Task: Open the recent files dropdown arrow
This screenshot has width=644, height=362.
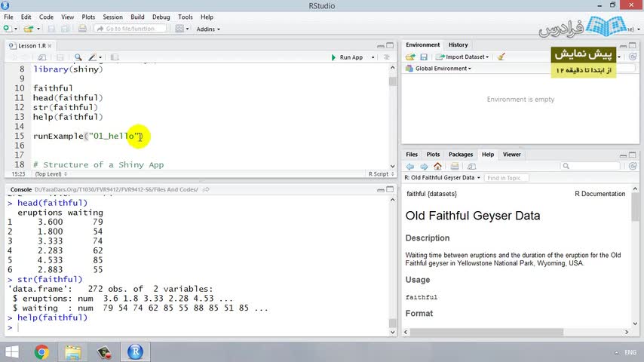Action: point(38,29)
